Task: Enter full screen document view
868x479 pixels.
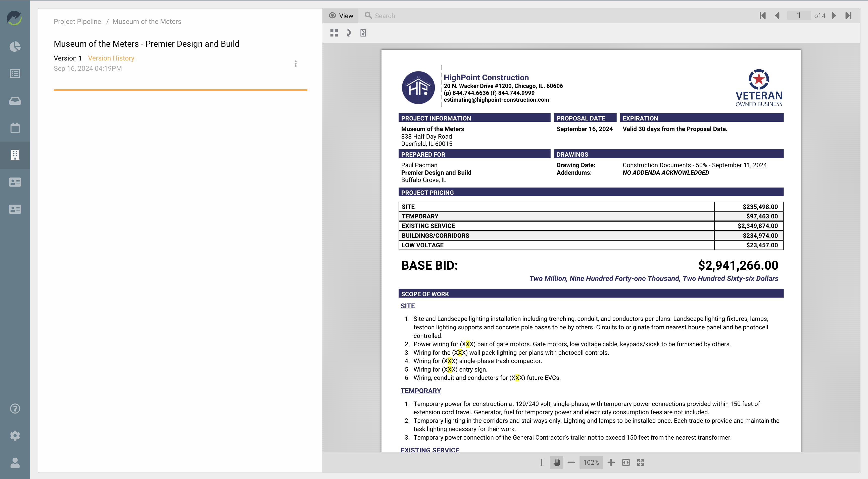Action: [x=641, y=462]
